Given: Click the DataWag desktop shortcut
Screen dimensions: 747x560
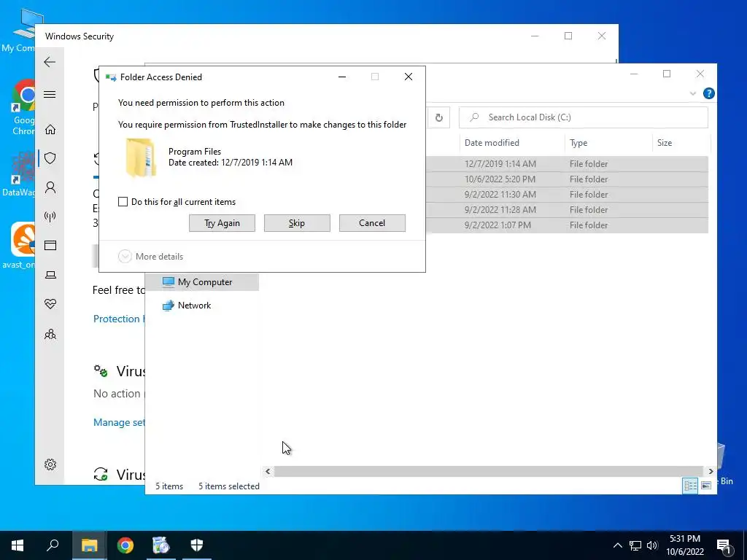Looking at the screenshot, I should (x=19, y=174).
